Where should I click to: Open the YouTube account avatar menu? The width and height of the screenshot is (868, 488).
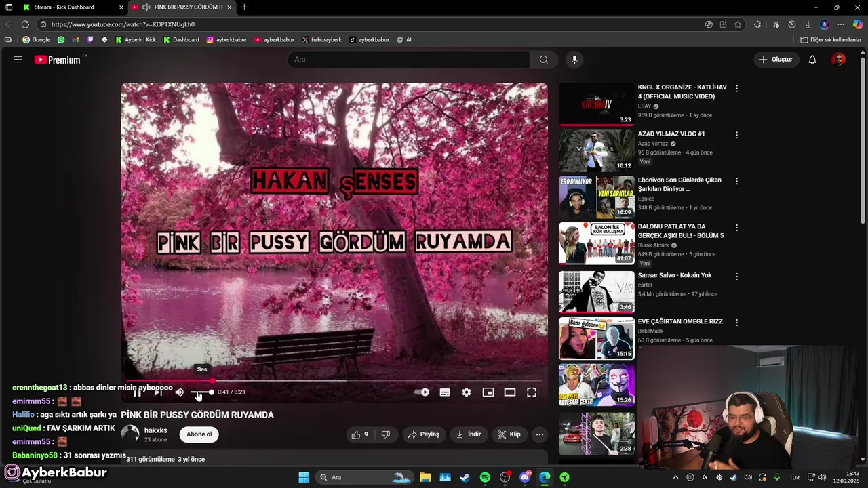[839, 60]
